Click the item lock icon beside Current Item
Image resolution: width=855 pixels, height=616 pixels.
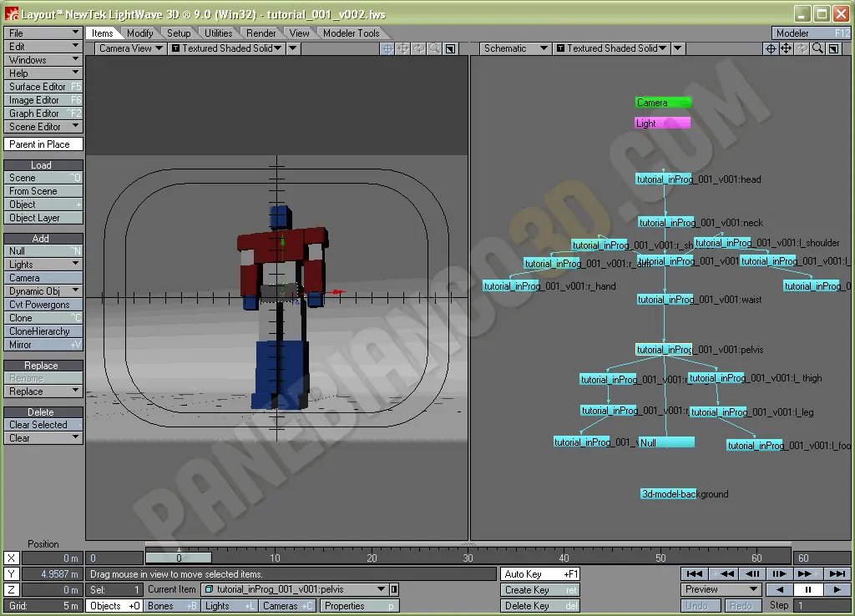point(394,589)
